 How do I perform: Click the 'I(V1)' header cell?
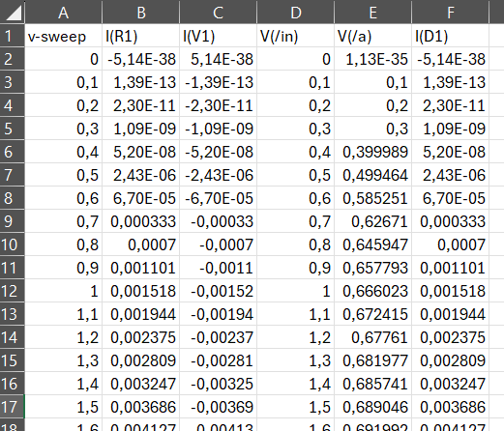tap(219, 36)
